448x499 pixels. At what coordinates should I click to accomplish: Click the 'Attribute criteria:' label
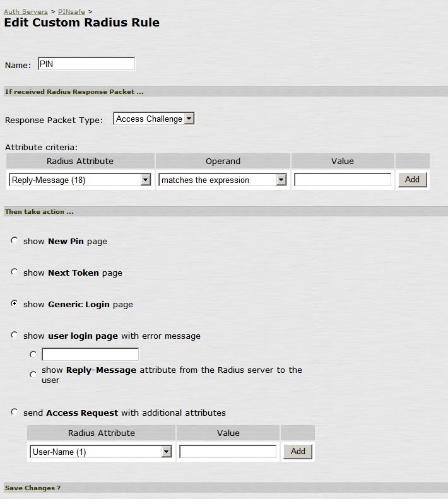coord(42,148)
